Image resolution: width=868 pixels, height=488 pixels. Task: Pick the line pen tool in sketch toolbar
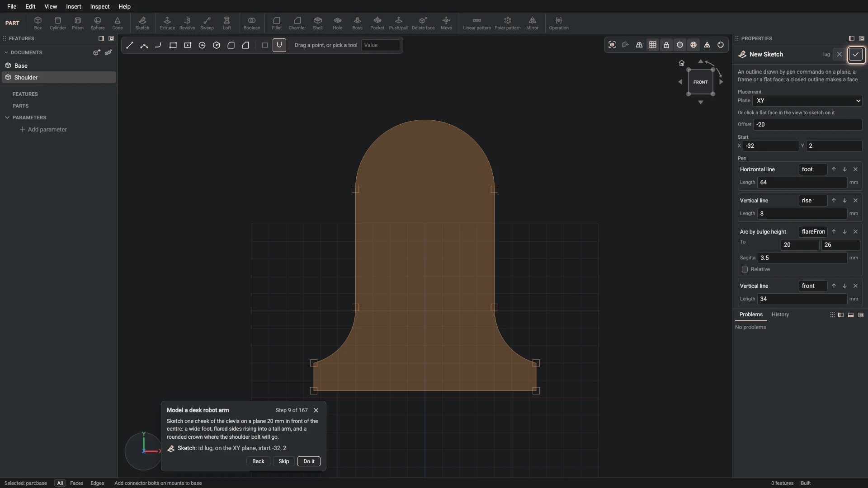click(130, 45)
